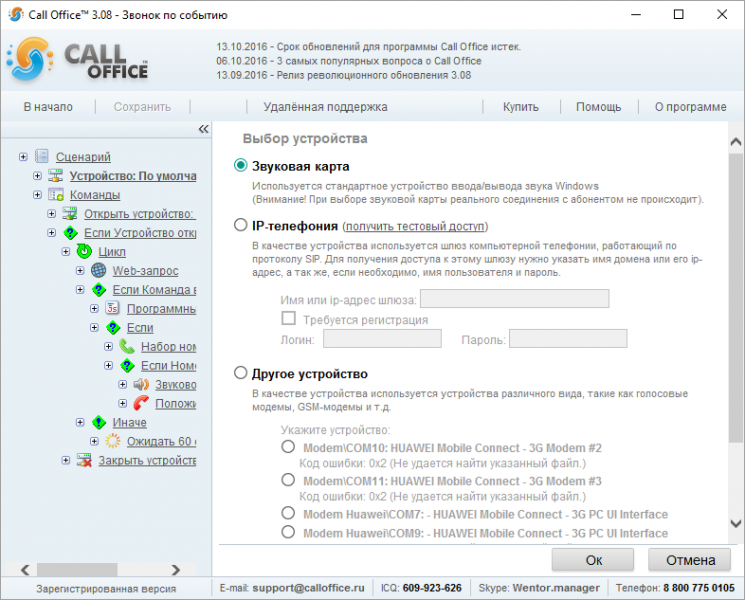Image resolution: width=745 pixels, height=600 pixels.
Task: Expand the Цикл tree node
Action: click(66, 251)
